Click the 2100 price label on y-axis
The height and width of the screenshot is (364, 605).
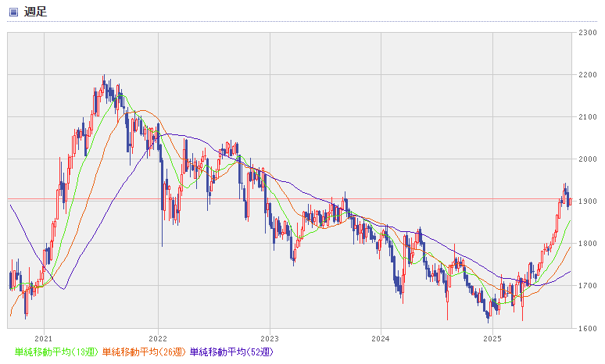point(589,117)
